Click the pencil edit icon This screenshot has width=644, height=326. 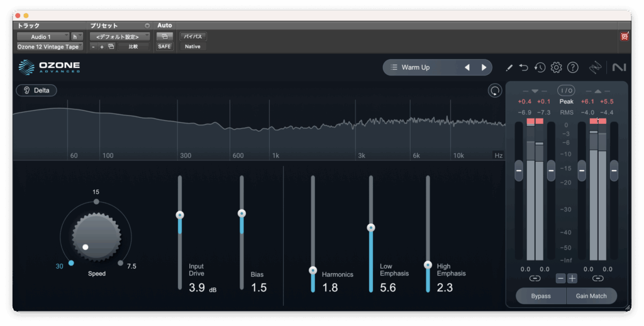pos(509,67)
